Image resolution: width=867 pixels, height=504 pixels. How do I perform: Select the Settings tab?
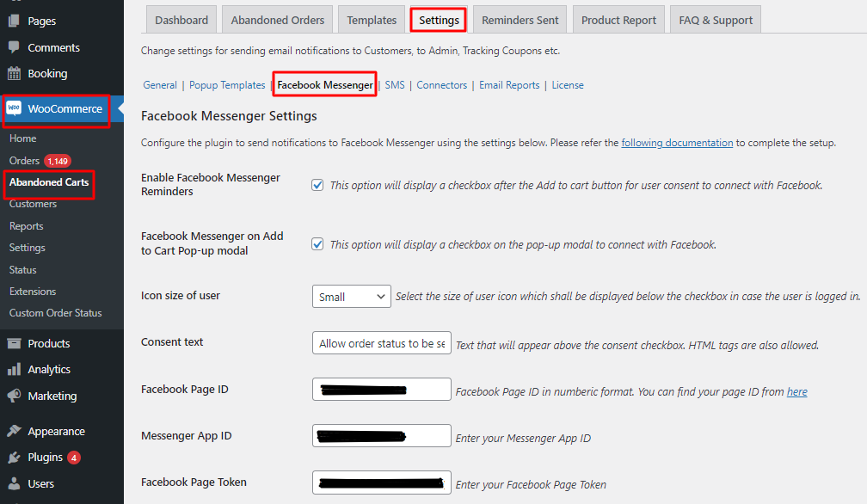tap(439, 20)
